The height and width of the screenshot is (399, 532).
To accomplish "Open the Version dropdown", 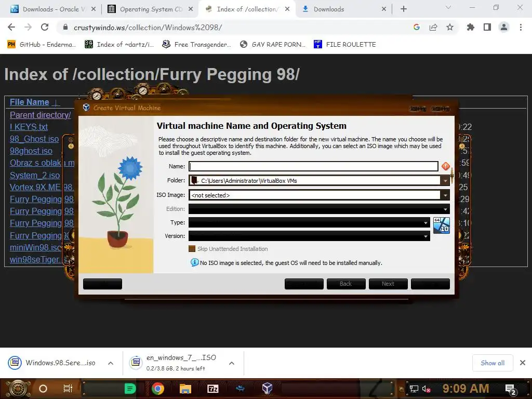I will (x=309, y=236).
